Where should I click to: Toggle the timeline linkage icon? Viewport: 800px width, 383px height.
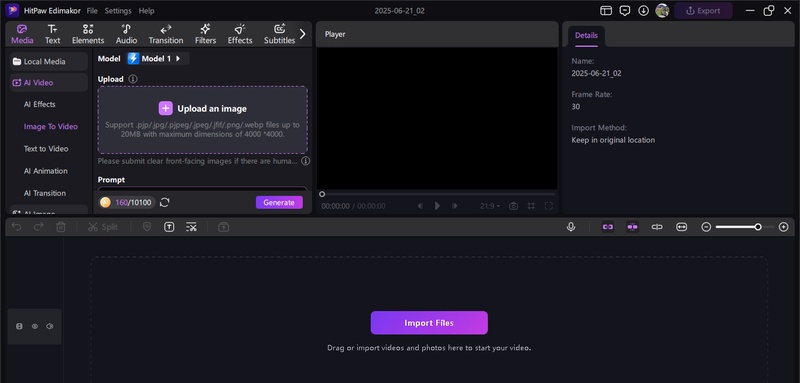click(x=657, y=227)
